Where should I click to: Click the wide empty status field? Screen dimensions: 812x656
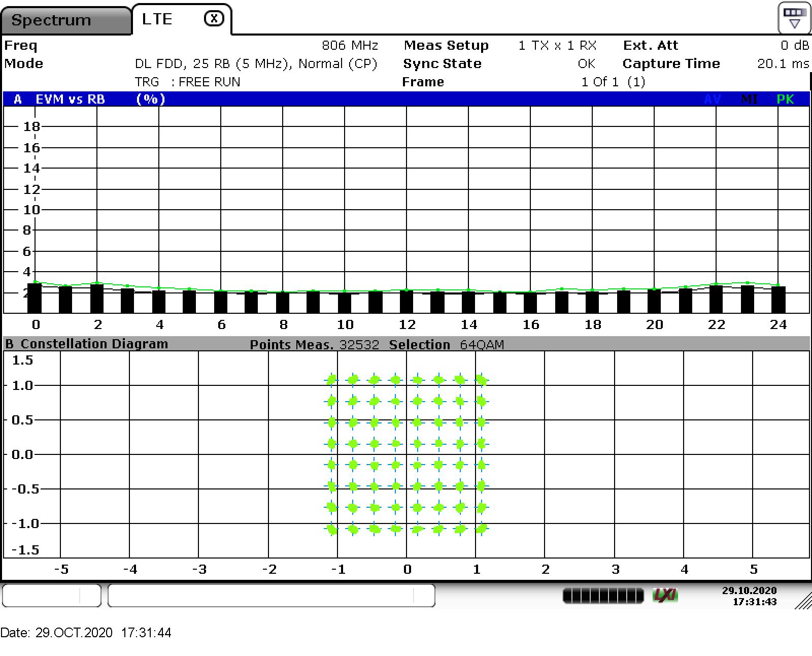click(x=272, y=595)
